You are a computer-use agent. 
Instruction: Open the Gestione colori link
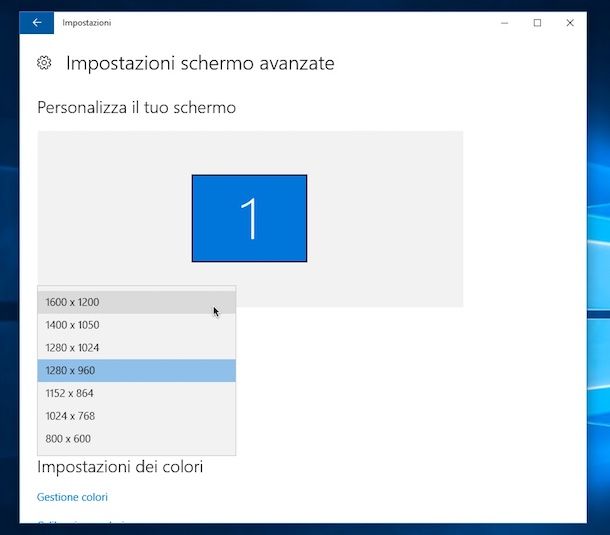tap(72, 497)
